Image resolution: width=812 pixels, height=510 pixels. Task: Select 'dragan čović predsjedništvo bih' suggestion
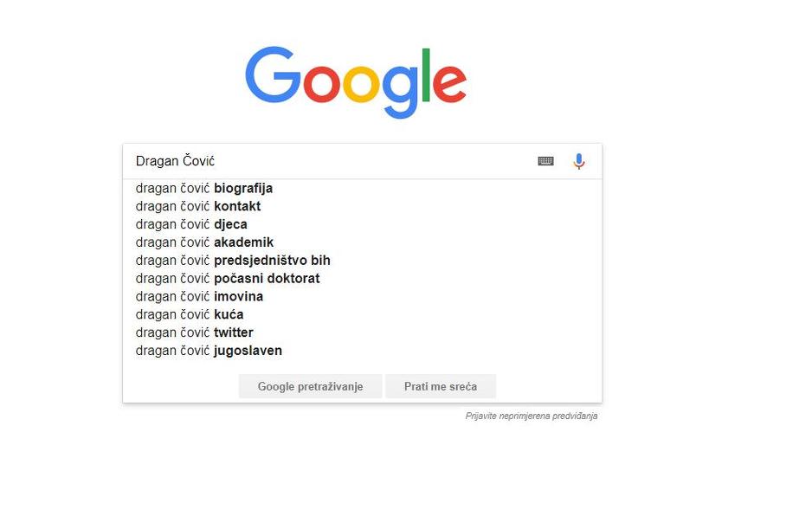tap(233, 261)
